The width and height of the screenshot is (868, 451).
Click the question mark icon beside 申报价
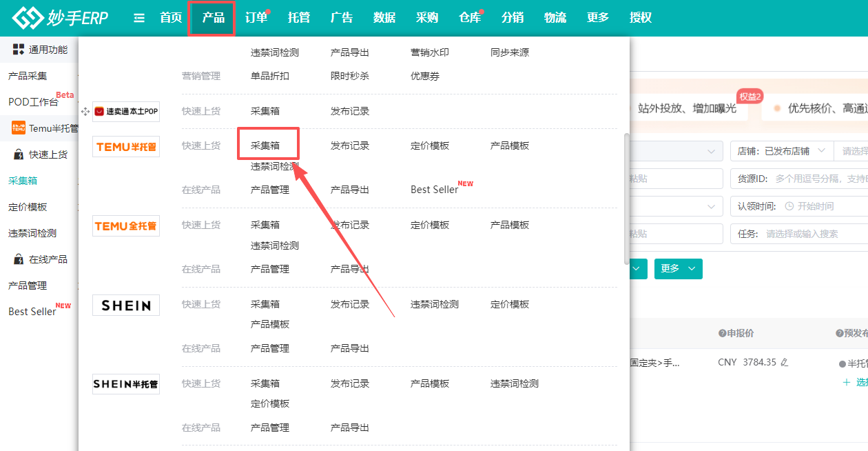(722, 333)
